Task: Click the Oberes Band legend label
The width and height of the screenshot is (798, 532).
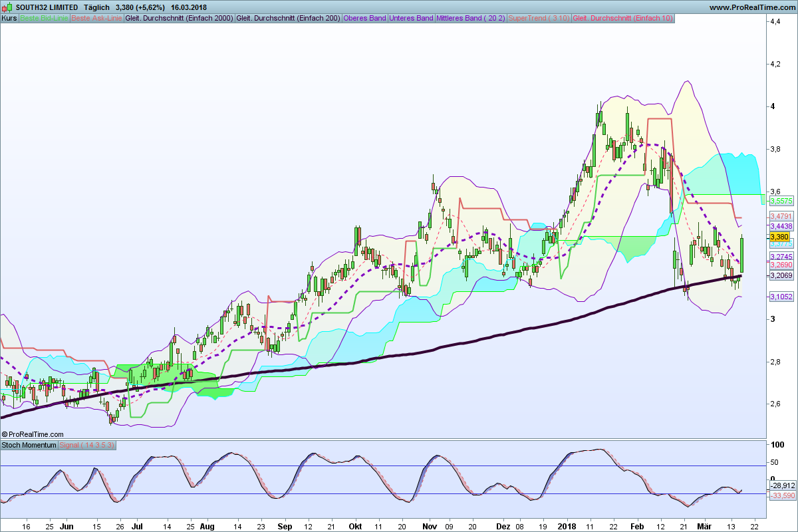Action: point(365,18)
